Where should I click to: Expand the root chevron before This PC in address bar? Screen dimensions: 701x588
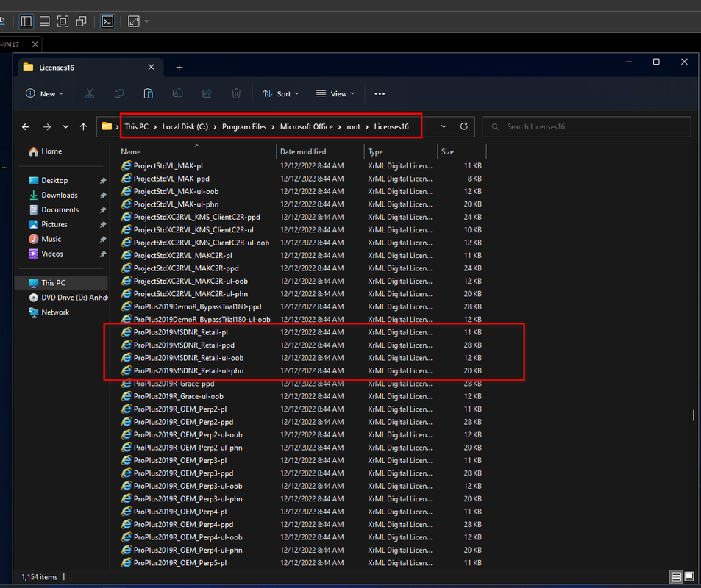tap(118, 127)
